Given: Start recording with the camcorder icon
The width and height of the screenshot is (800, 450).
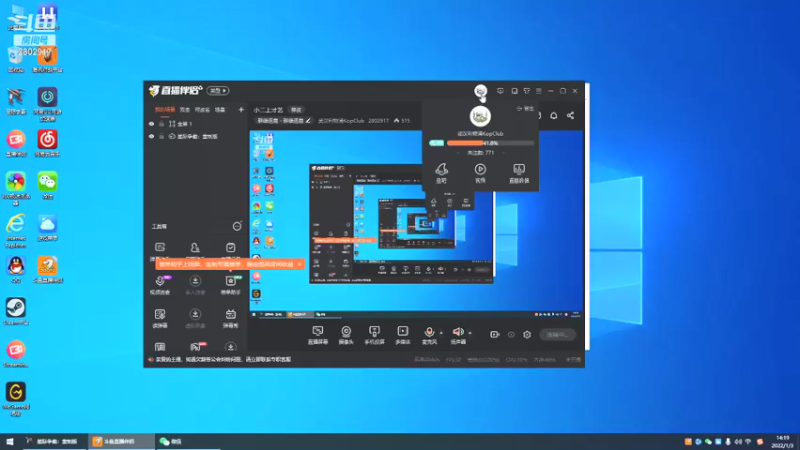Looking at the screenshot, I should tap(494, 335).
